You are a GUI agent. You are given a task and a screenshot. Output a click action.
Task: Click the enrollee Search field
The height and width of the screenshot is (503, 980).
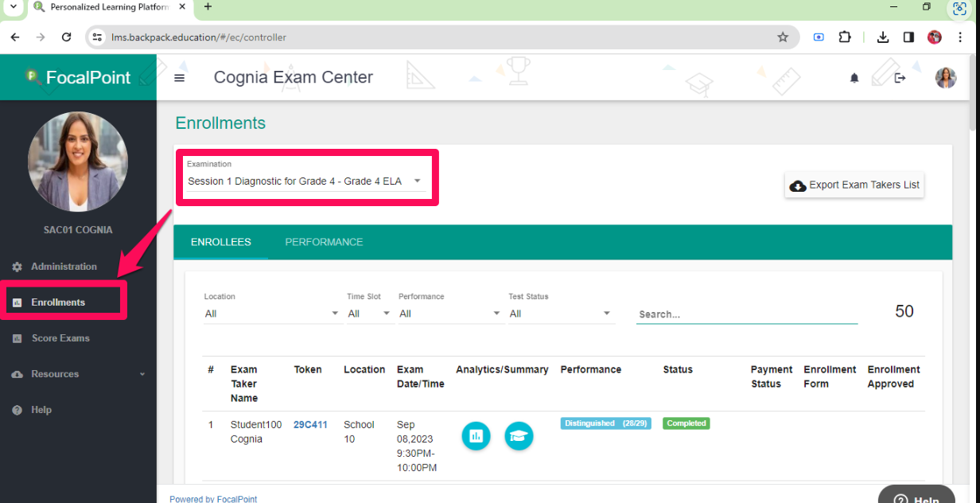[x=746, y=314]
